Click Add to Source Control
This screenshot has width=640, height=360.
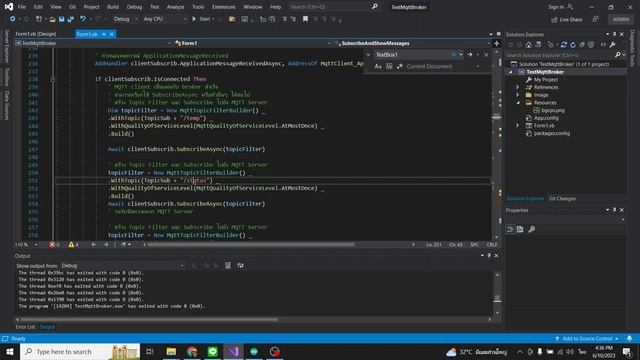(587, 338)
